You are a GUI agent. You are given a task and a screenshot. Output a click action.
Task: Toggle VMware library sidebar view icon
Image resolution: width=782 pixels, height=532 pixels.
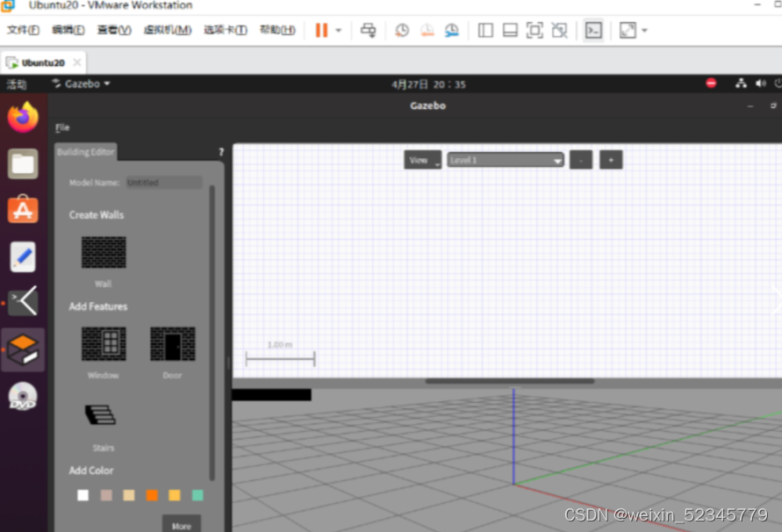485,31
